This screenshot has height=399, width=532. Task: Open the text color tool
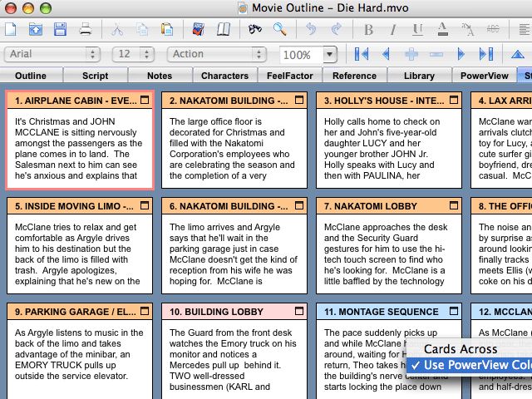442,30
